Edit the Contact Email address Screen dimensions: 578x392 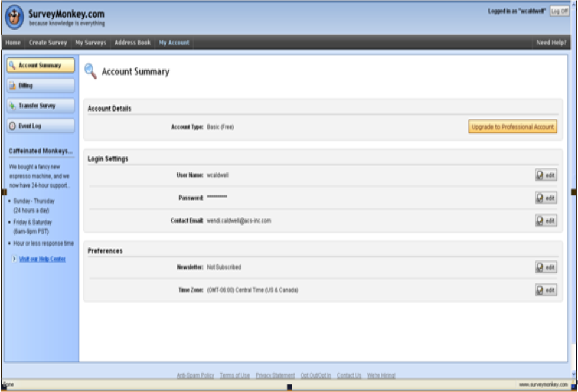coord(546,220)
